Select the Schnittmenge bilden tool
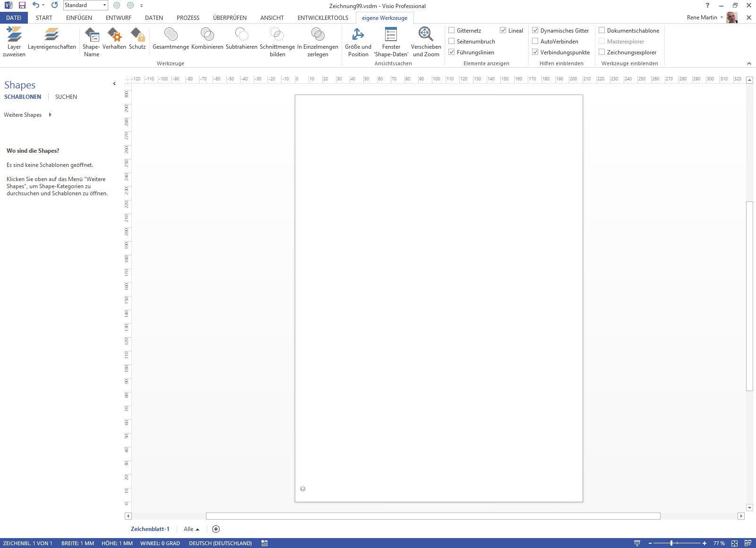Screen dimensions: 756x548 277,40
